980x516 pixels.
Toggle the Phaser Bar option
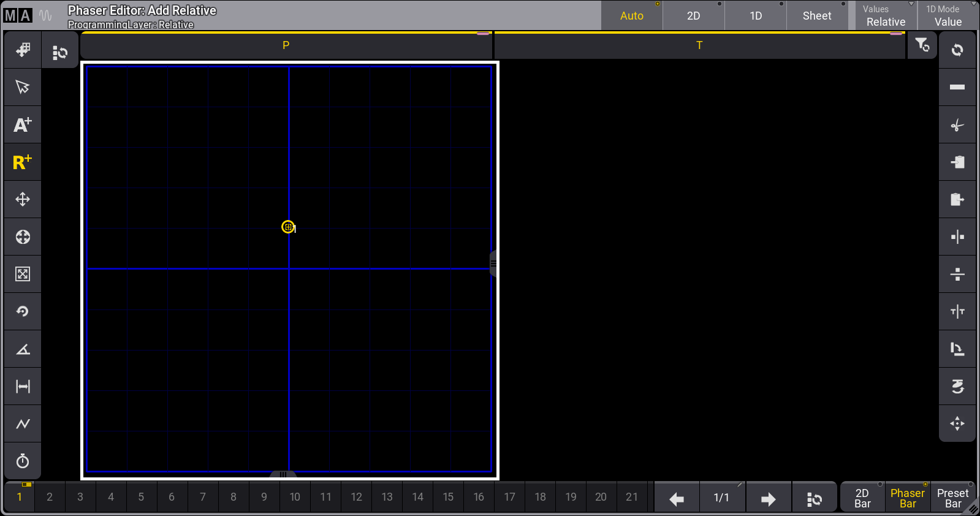(907, 498)
